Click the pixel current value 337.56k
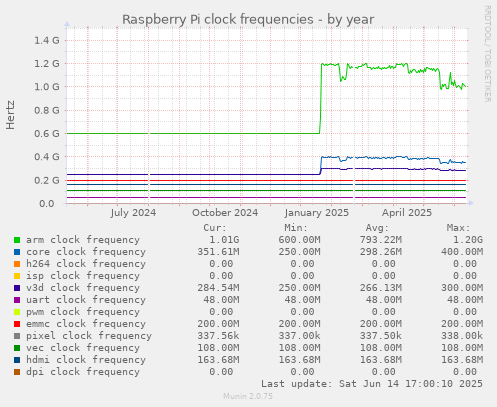This screenshot has width=497, height=407. [218, 336]
